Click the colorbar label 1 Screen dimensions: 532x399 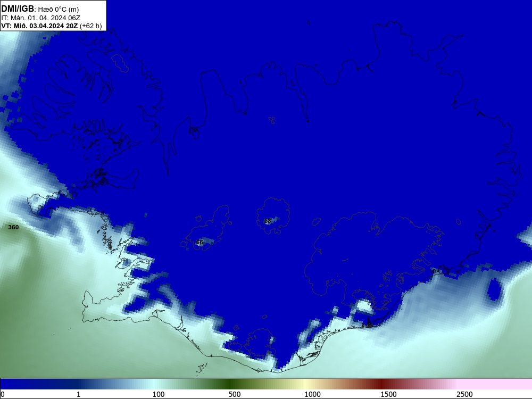78,394
